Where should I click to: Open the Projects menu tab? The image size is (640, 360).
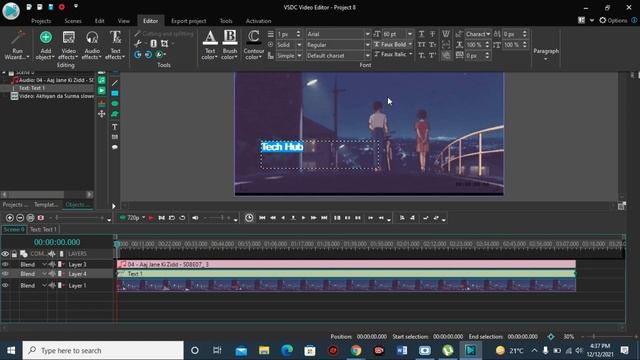[41, 21]
